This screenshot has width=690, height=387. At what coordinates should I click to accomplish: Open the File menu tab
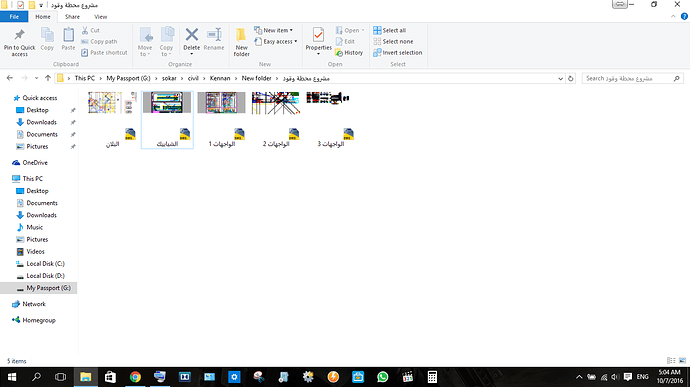(14, 17)
